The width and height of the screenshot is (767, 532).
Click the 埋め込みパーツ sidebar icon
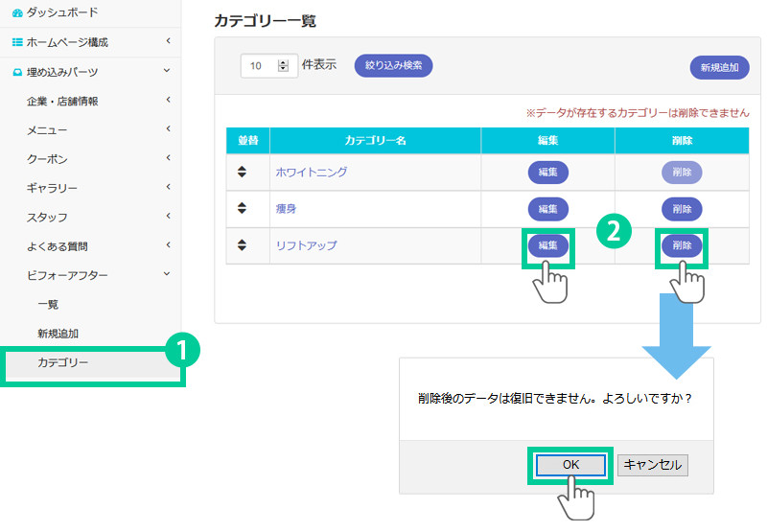17,72
